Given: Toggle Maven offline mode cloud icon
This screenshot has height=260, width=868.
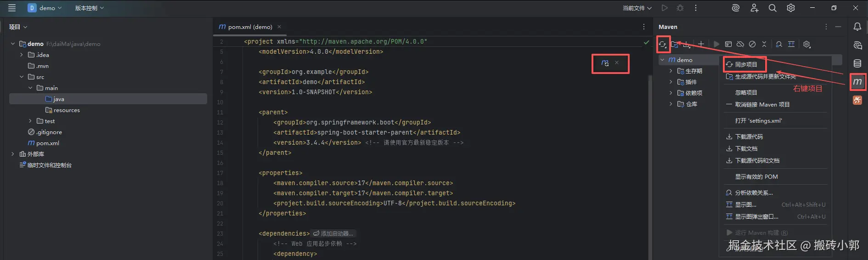Looking at the screenshot, I should (740, 44).
